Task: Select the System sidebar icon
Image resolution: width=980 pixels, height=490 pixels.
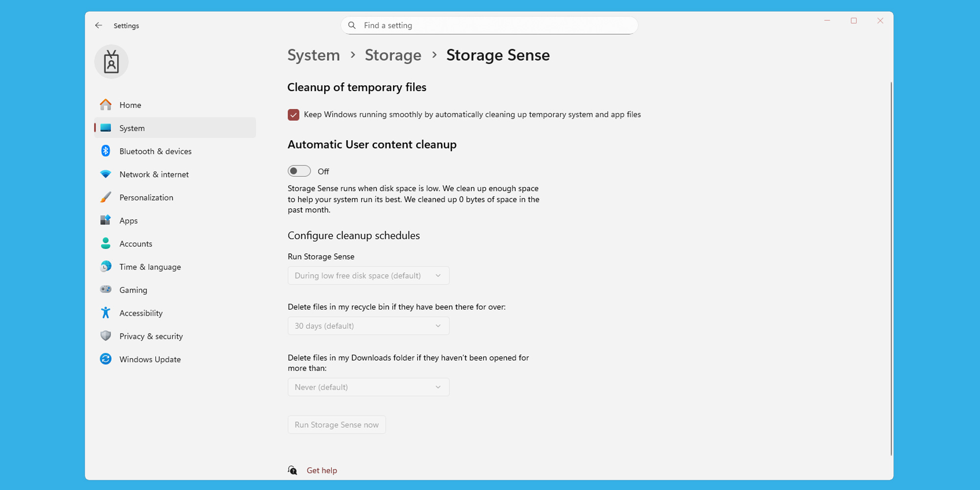Action: tap(106, 127)
